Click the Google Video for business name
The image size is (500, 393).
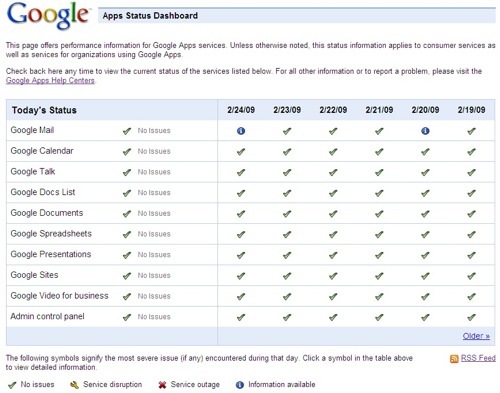tap(59, 296)
